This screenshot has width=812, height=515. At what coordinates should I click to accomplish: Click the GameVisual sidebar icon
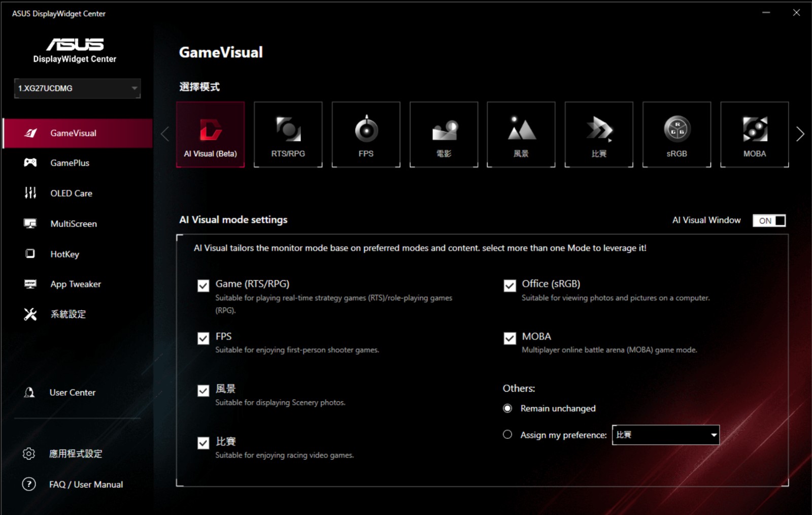pos(30,133)
